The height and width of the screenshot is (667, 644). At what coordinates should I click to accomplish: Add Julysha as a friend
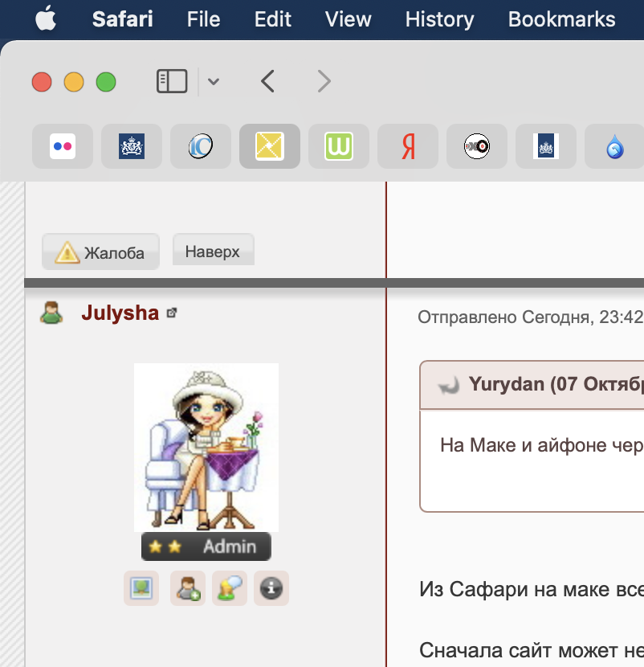(188, 588)
